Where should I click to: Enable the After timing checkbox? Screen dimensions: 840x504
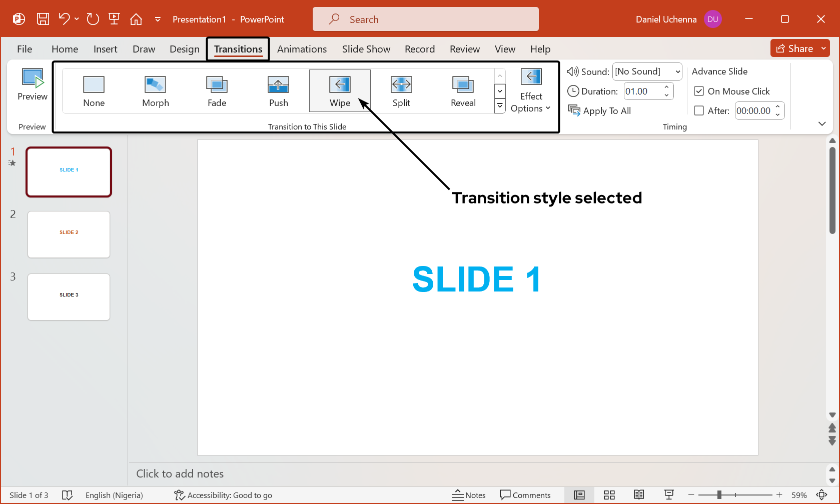[x=699, y=111]
